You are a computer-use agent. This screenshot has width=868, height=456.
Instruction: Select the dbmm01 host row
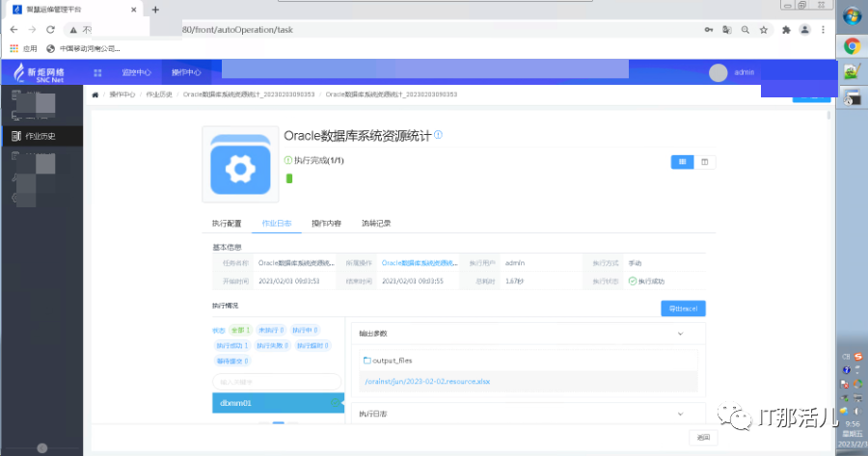(278, 403)
